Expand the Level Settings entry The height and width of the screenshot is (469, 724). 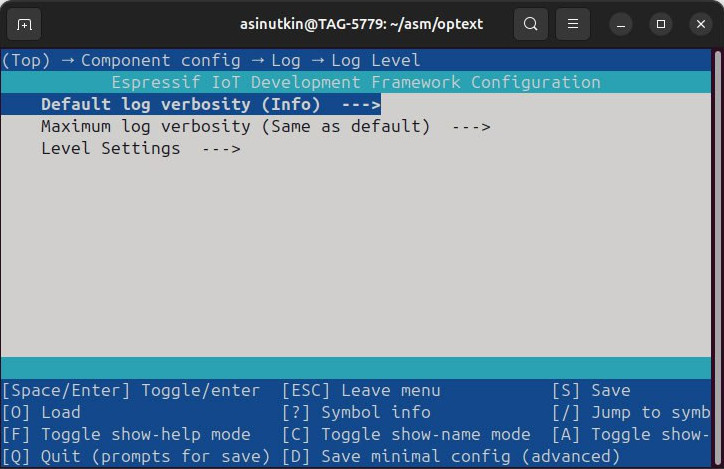[140, 149]
